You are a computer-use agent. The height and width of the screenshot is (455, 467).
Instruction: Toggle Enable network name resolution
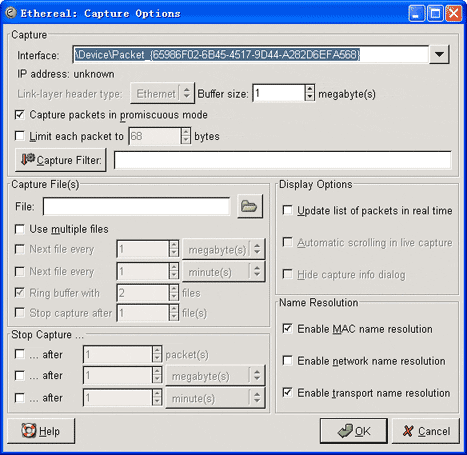tap(287, 361)
